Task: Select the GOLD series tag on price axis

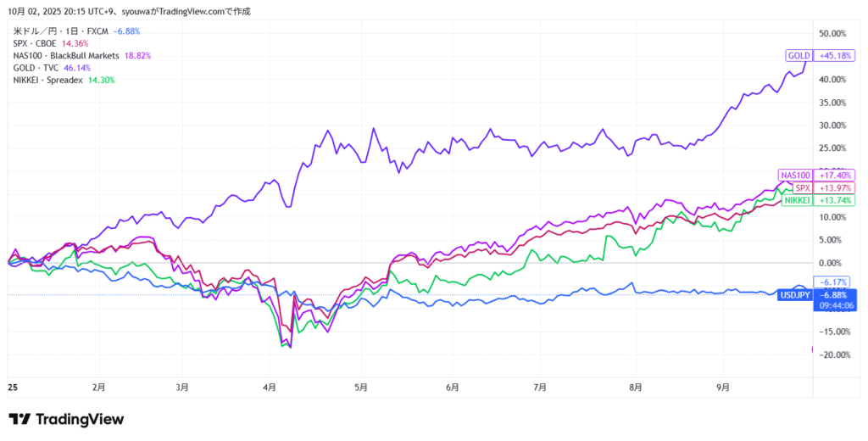Action: tap(799, 56)
